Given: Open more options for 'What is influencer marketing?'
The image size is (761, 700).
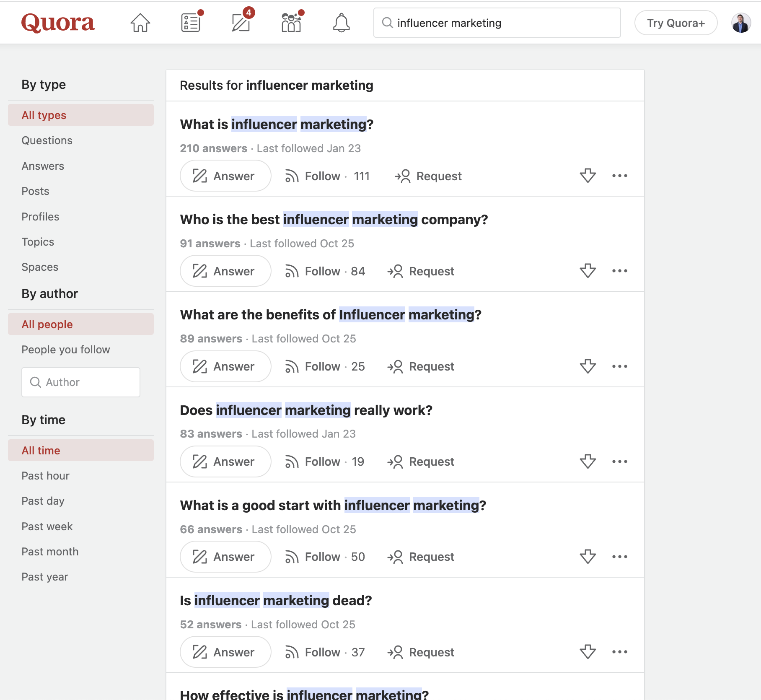Looking at the screenshot, I should click(x=619, y=176).
